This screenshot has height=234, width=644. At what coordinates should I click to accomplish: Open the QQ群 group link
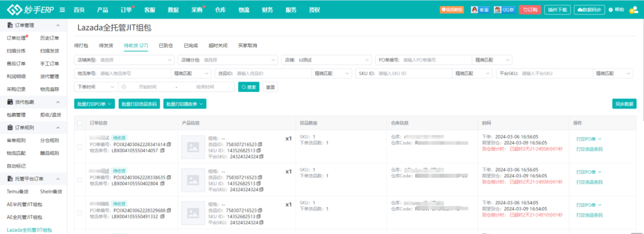point(504,10)
